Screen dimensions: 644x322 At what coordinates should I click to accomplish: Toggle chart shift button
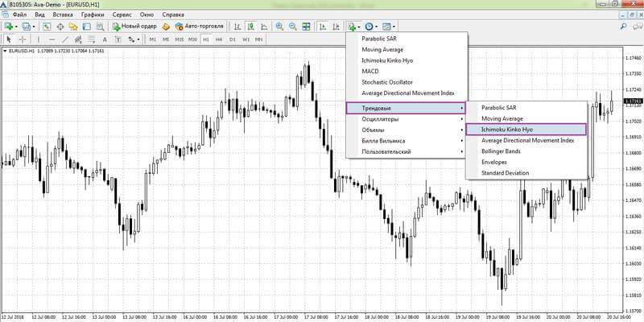(336, 27)
